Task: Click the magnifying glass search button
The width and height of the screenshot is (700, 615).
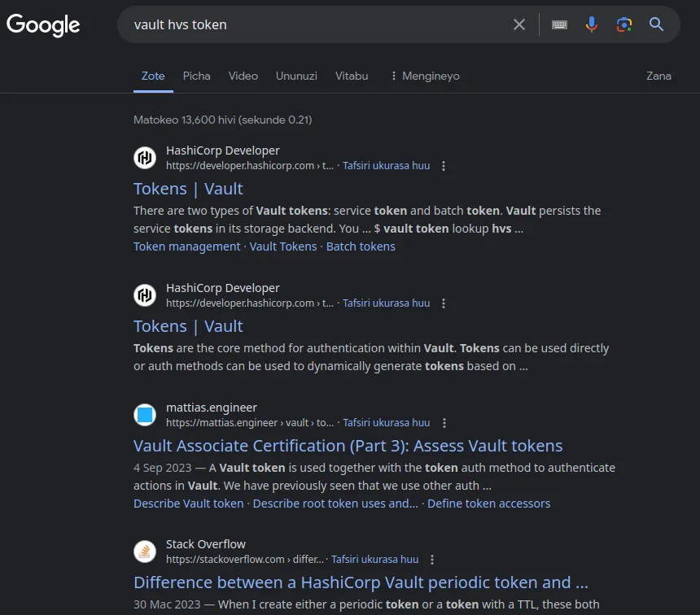Action: pyautogui.click(x=656, y=24)
